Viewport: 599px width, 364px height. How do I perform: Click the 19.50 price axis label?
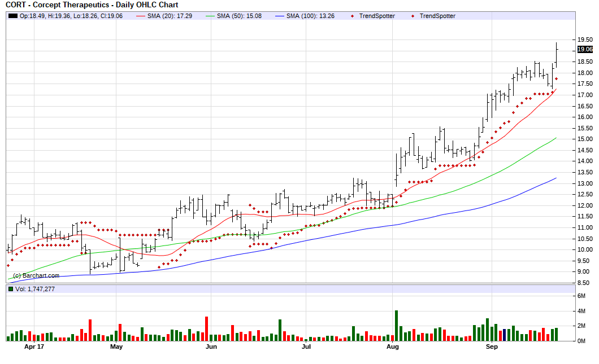click(585, 40)
